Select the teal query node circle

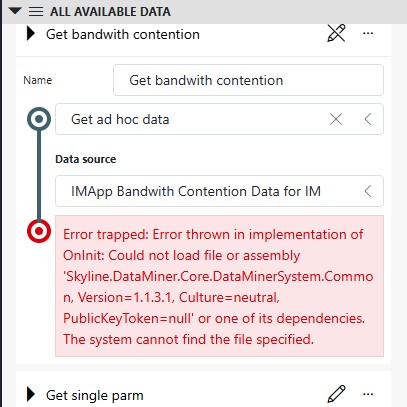39,119
